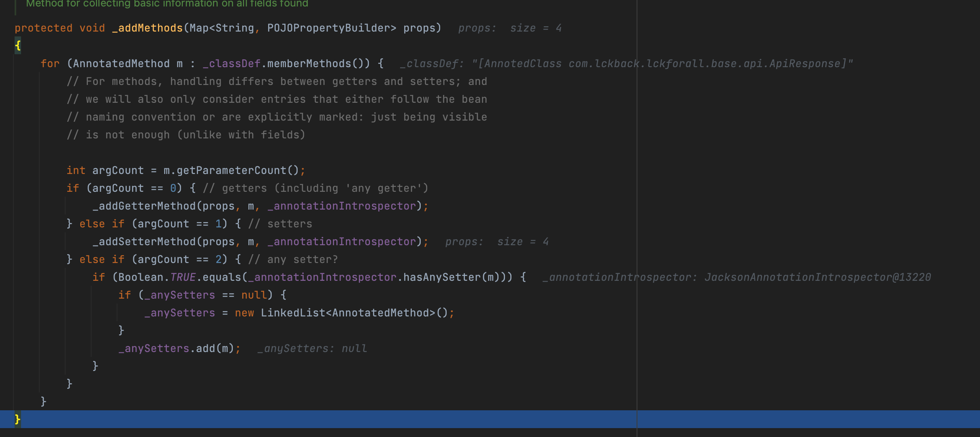The width and height of the screenshot is (980, 437).
Task: Click the 'props: size = 4' hint beside signature
Action: tap(509, 28)
